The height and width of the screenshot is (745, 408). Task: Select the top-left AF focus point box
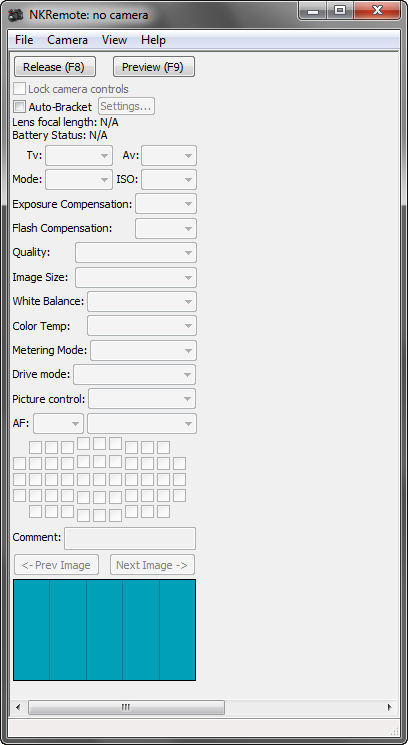(36, 448)
